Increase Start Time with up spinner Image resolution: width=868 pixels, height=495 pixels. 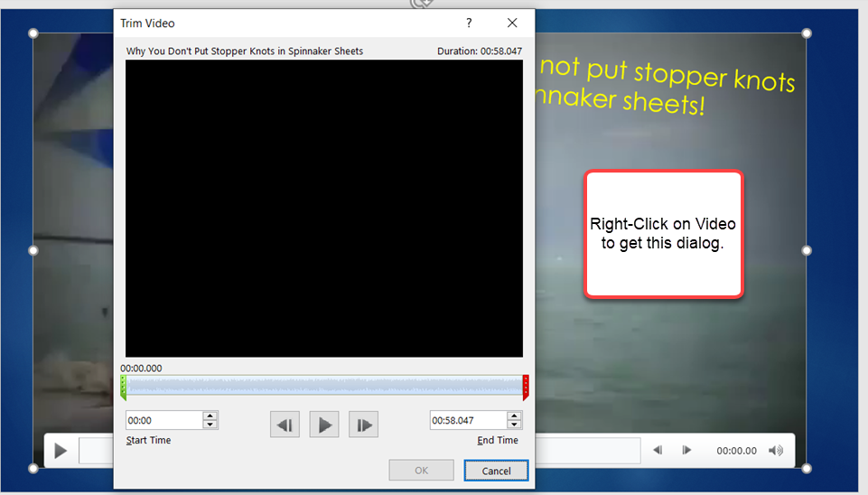tap(210, 416)
